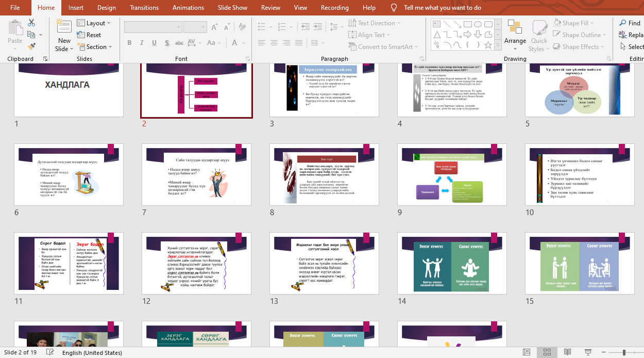Viewport: 644px width, 358px height.
Task: Toggle Bold formatting
Action: click(x=129, y=43)
